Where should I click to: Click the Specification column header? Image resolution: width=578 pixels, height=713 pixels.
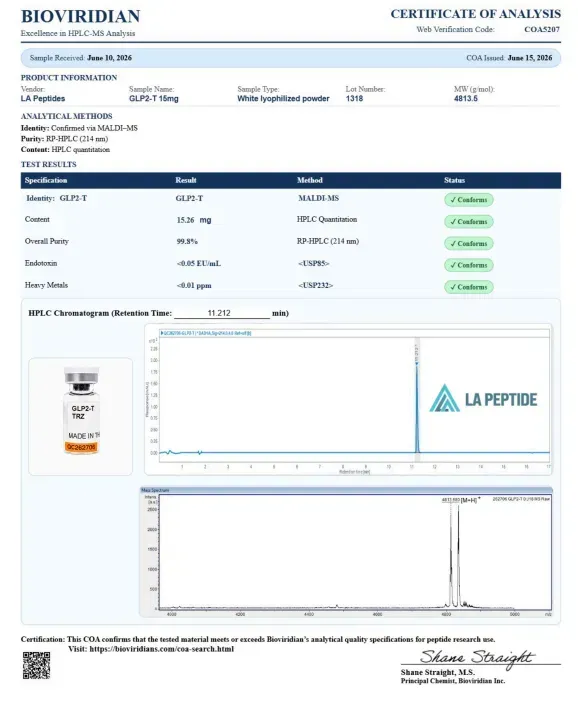(46, 180)
